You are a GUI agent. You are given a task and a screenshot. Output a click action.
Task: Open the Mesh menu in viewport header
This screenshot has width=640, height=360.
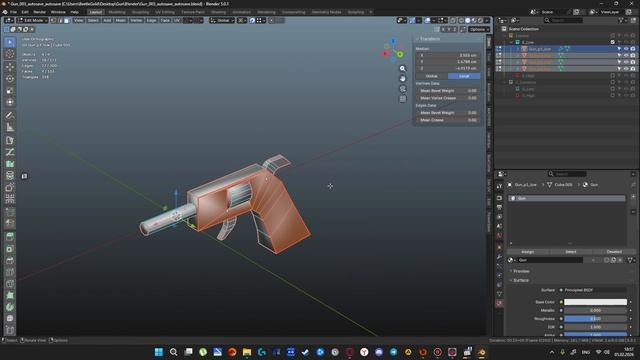pos(120,20)
